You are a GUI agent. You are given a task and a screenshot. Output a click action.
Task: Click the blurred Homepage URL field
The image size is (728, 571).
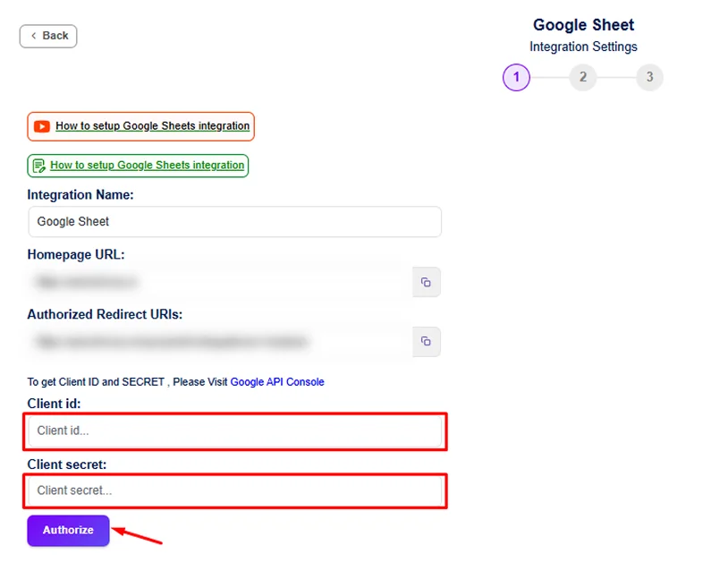pos(219,282)
